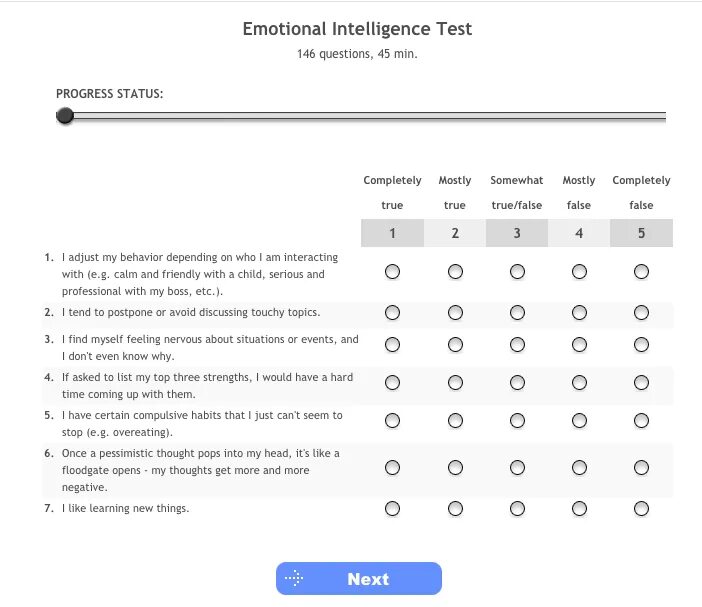Select Somewhat true/false for question 3

pyautogui.click(x=517, y=345)
